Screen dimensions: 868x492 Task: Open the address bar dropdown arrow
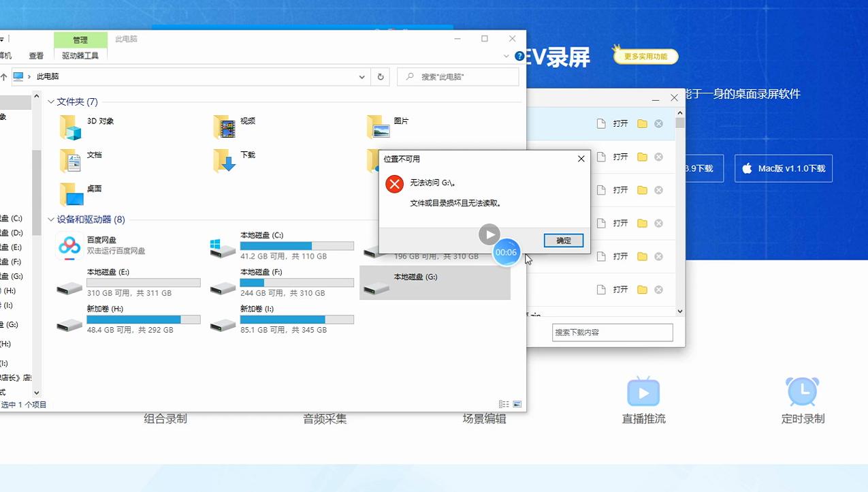(361, 76)
